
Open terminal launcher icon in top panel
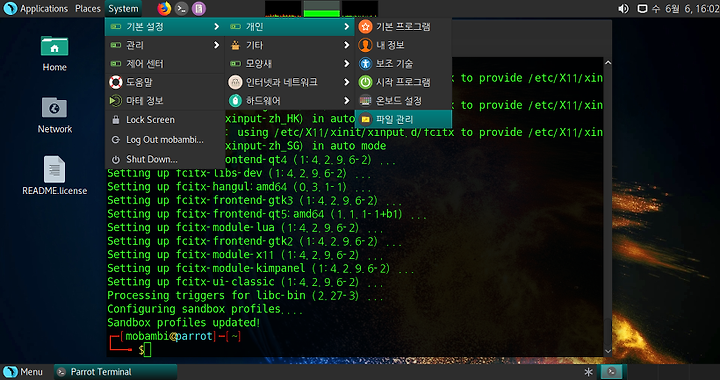[x=181, y=8]
